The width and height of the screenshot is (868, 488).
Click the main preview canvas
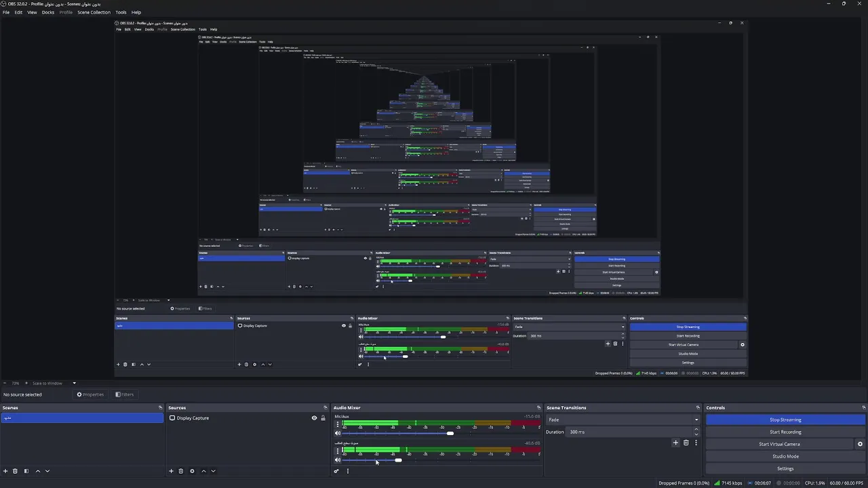[431, 198]
